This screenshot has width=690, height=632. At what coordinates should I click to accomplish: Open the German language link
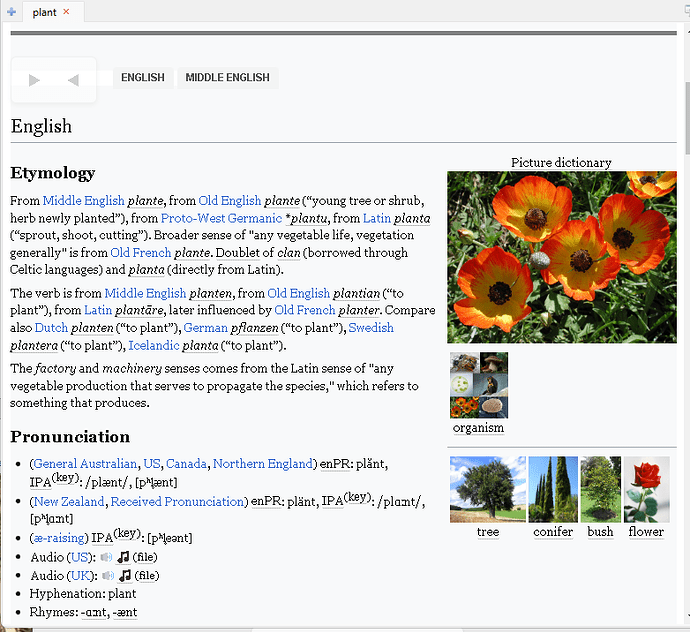point(206,328)
